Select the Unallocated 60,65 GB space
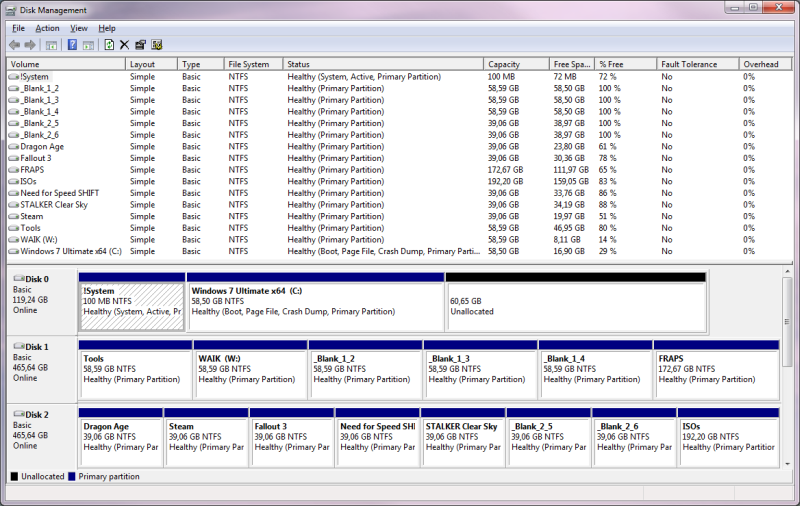Image resolution: width=800 pixels, height=506 pixels. [x=574, y=305]
